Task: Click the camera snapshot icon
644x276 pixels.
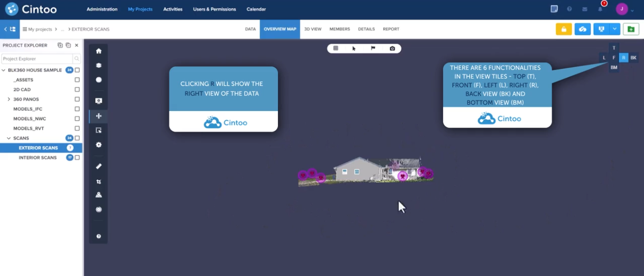Action: coord(392,49)
